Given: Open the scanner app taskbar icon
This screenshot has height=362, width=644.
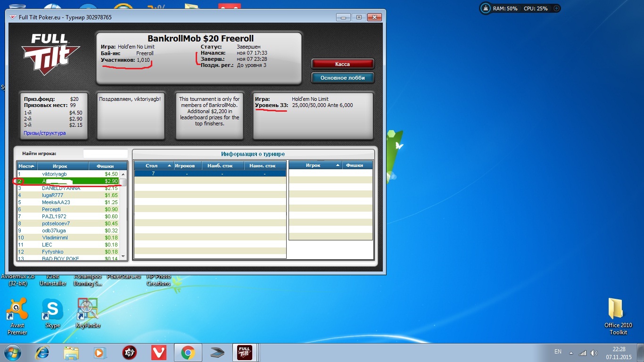Looking at the screenshot, I should point(217,353).
